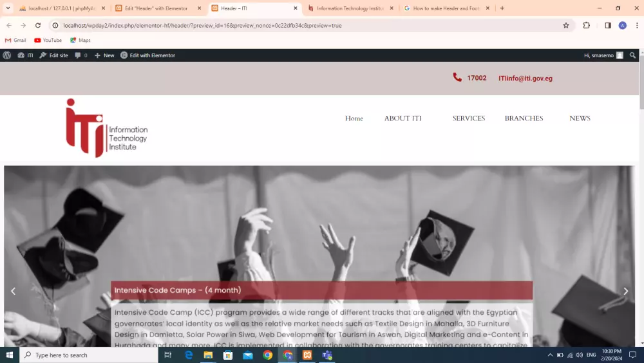Click the admin bar search magnifier icon
The width and height of the screenshot is (644, 363).
[632, 55]
